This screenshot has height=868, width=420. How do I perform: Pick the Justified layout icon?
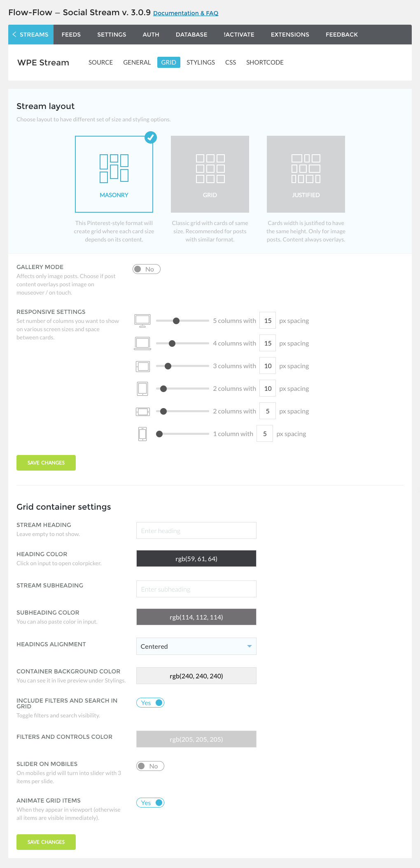click(x=306, y=168)
